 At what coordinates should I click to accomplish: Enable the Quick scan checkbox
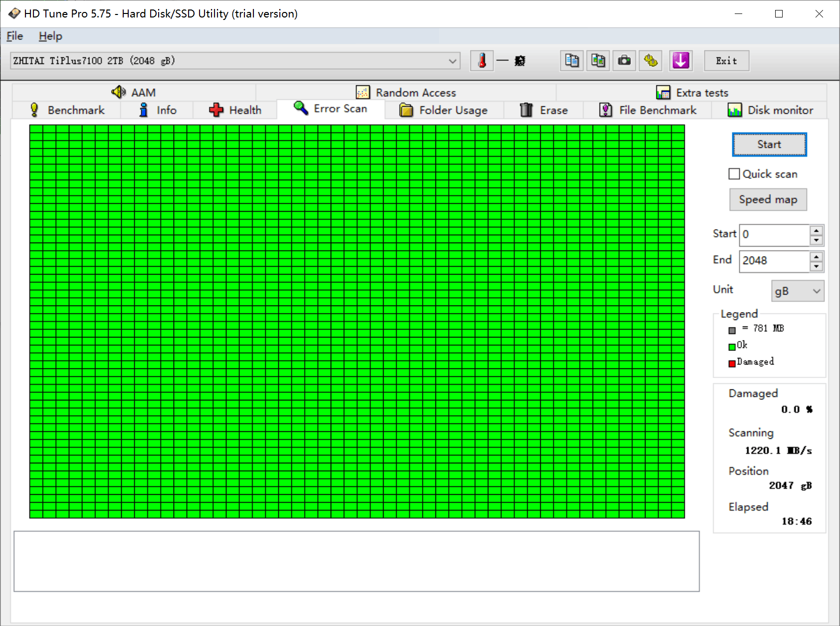tap(734, 174)
